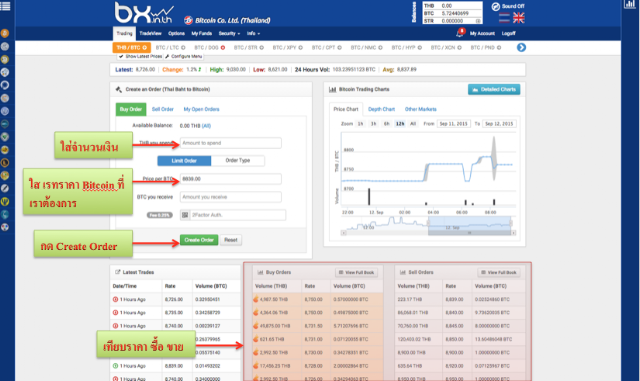Click the top-right chart icon

click(629, 4)
